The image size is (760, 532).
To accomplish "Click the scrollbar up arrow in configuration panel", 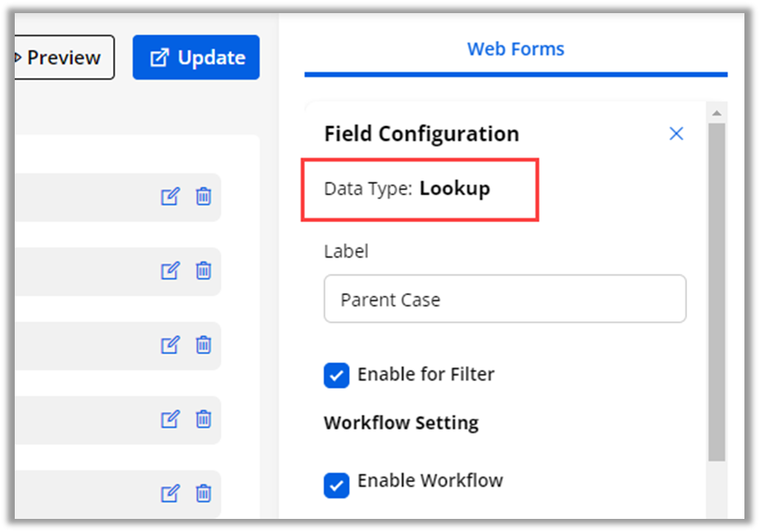I will [717, 113].
